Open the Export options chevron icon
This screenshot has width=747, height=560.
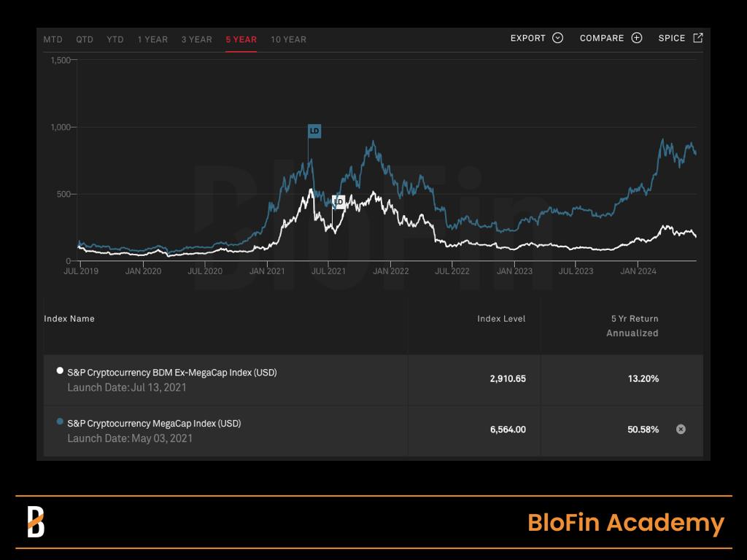pos(559,38)
